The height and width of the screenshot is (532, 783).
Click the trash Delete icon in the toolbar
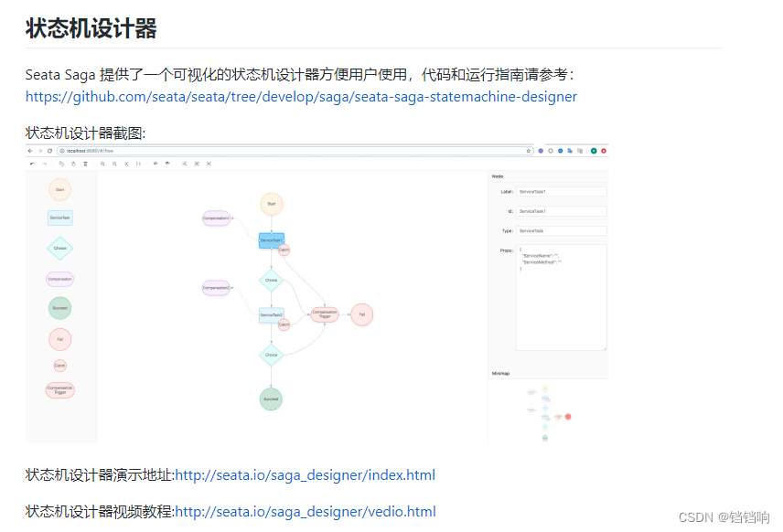coord(85,164)
